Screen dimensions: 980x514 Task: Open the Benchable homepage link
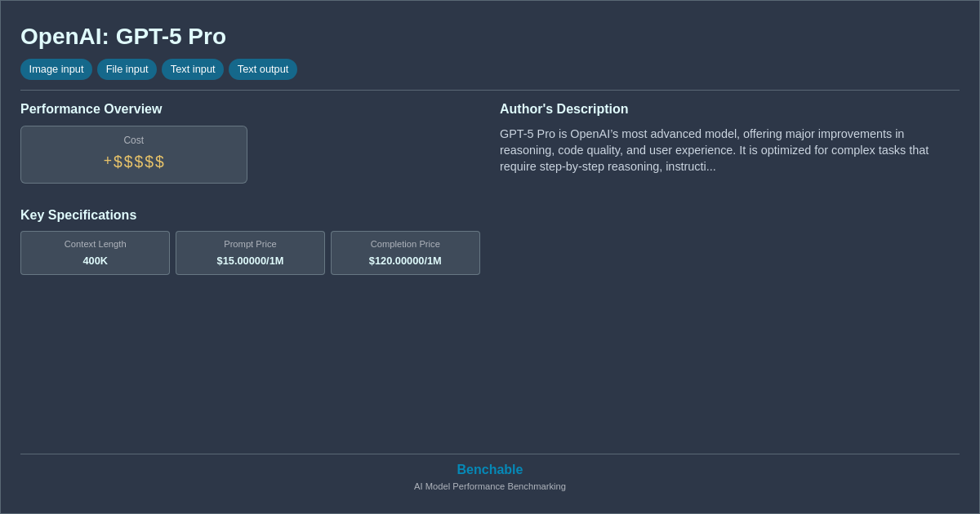click(x=489, y=469)
